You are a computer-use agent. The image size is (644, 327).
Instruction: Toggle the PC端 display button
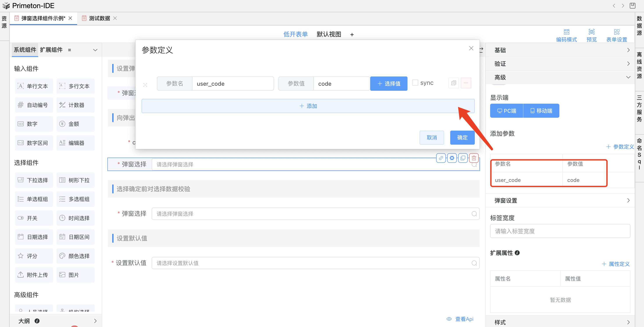[507, 111]
